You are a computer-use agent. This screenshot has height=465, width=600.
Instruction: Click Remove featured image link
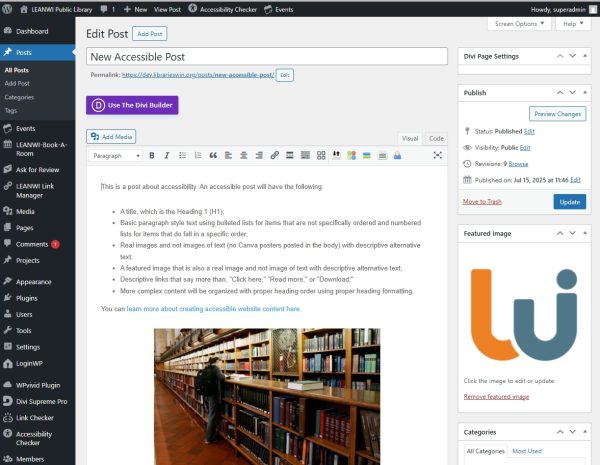click(x=496, y=396)
